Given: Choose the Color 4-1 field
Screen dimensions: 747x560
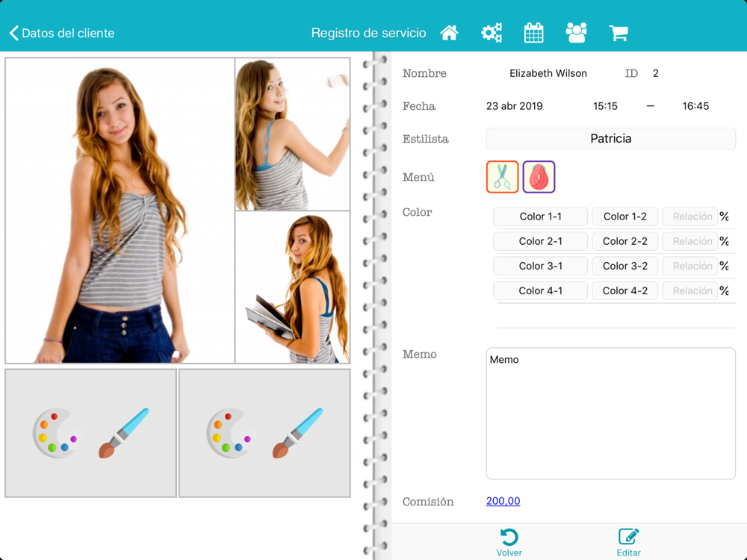Looking at the screenshot, I should (x=540, y=290).
